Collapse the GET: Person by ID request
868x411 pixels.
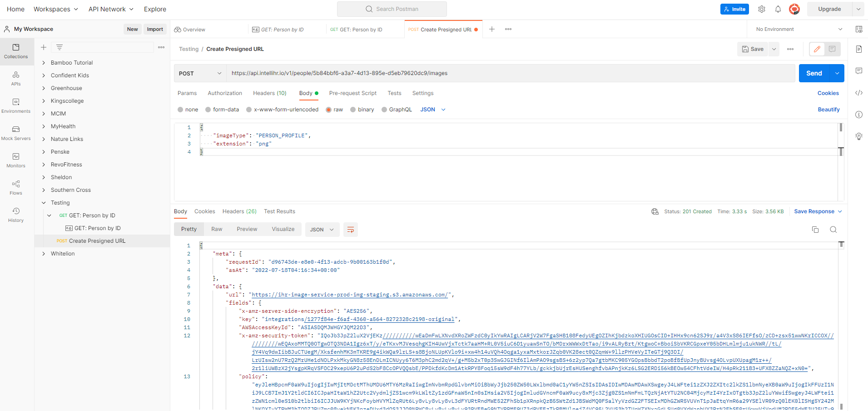(50, 216)
